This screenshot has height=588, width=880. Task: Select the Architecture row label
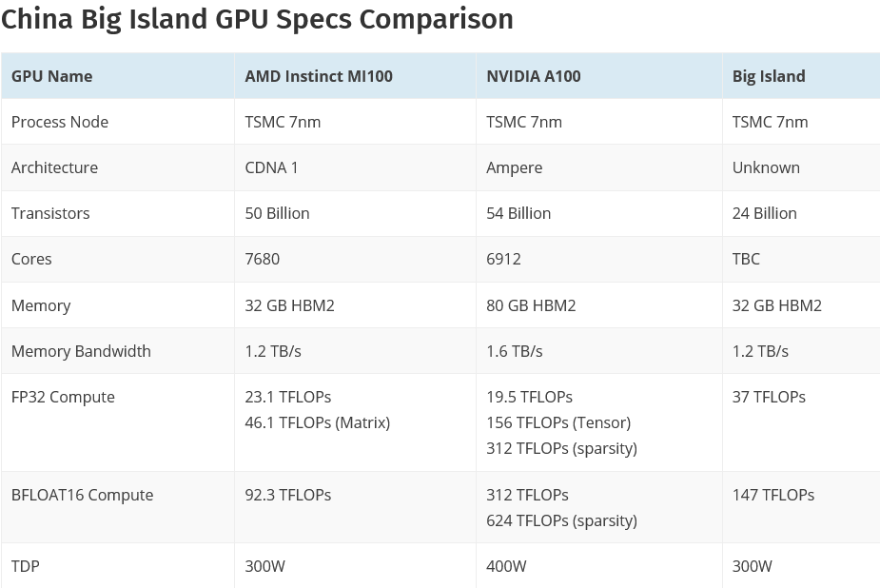pyautogui.click(x=54, y=167)
